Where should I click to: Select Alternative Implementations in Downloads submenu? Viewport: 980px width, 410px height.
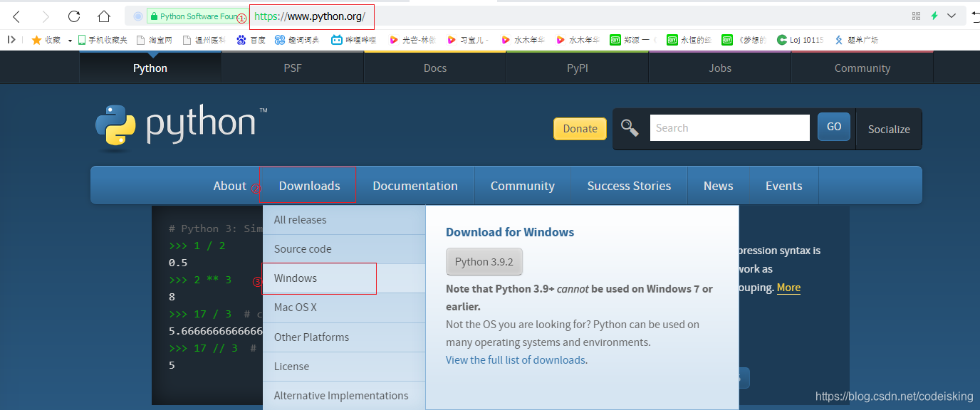[344, 396]
